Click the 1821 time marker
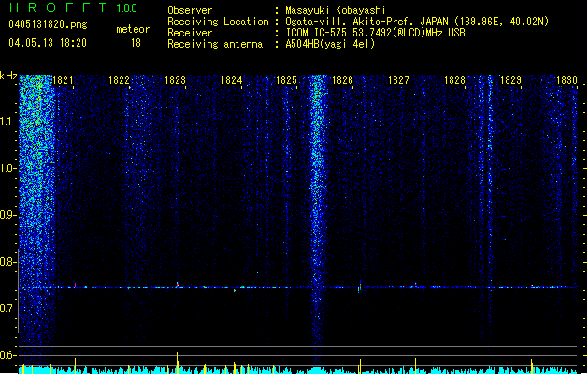Screen dimensions: 588x374 (x=63, y=80)
